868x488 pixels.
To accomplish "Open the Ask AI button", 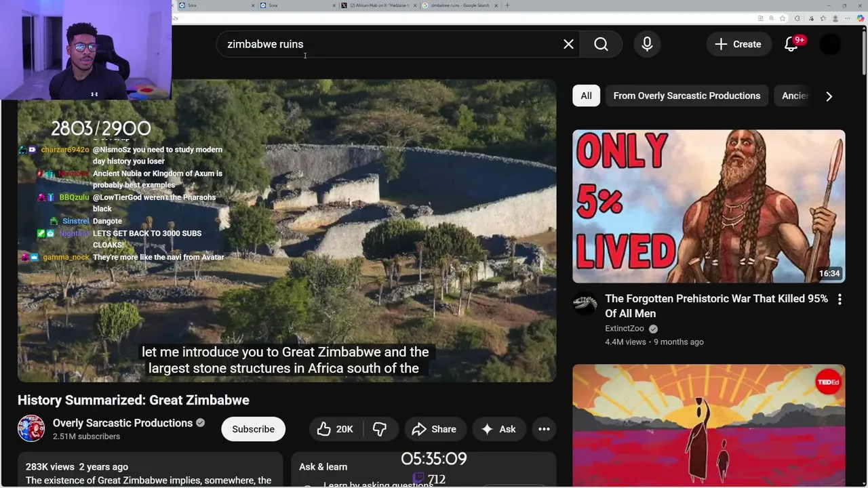I will [498, 429].
